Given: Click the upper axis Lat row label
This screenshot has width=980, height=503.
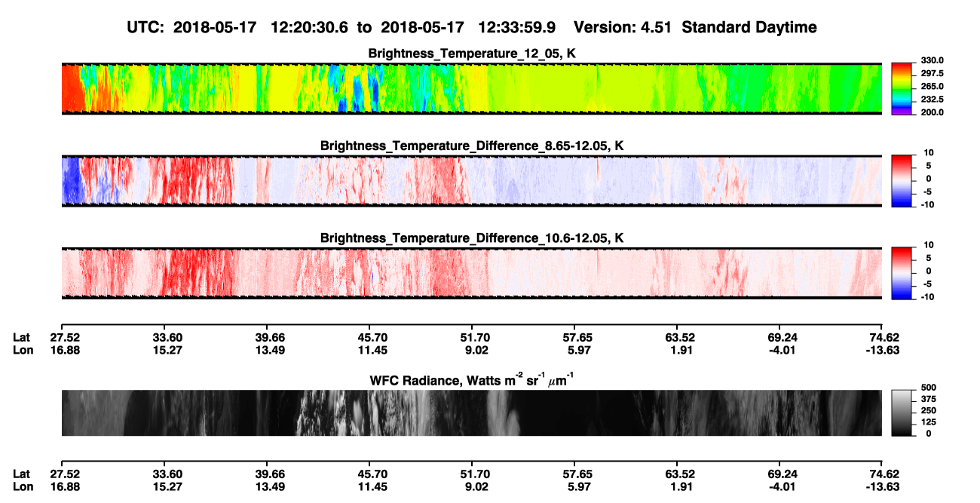Looking at the screenshot, I should 22,337.
